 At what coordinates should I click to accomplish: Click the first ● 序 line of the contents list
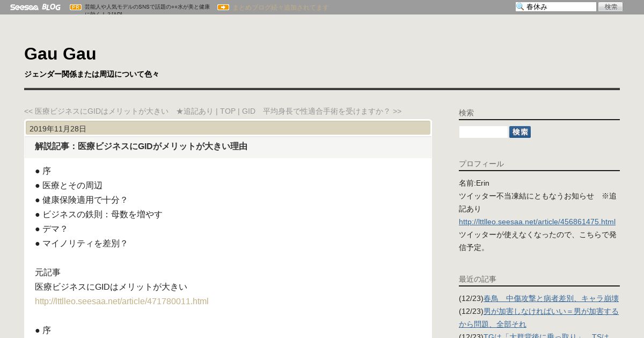43,171
